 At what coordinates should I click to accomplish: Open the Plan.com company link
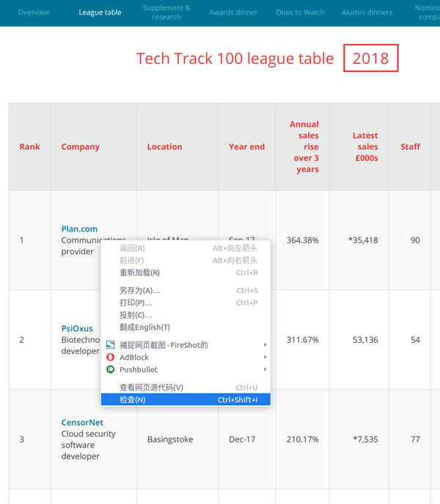(79, 229)
